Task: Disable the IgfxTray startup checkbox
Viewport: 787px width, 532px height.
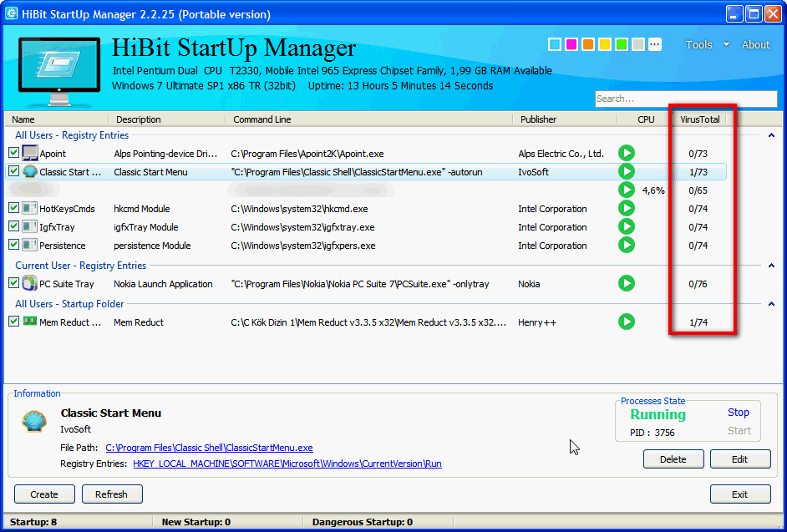Action: click(13, 226)
